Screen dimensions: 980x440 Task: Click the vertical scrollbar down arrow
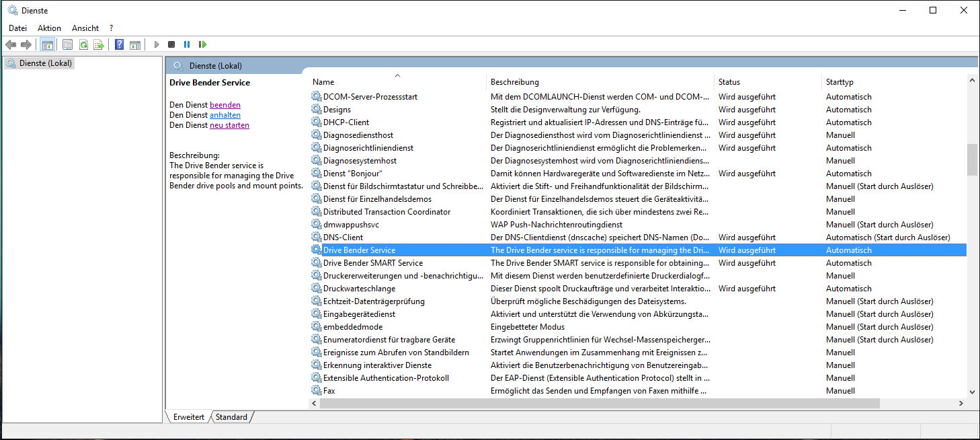[972, 392]
